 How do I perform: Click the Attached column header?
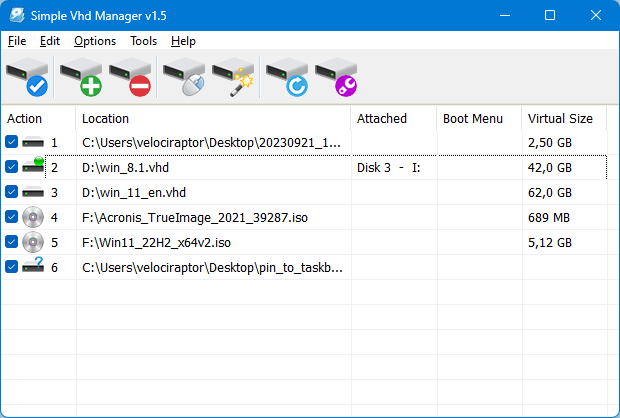(x=382, y=118)
